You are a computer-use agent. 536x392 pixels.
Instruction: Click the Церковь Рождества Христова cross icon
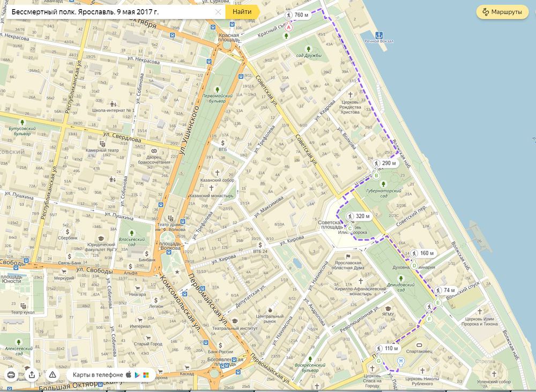coord(350,94)
